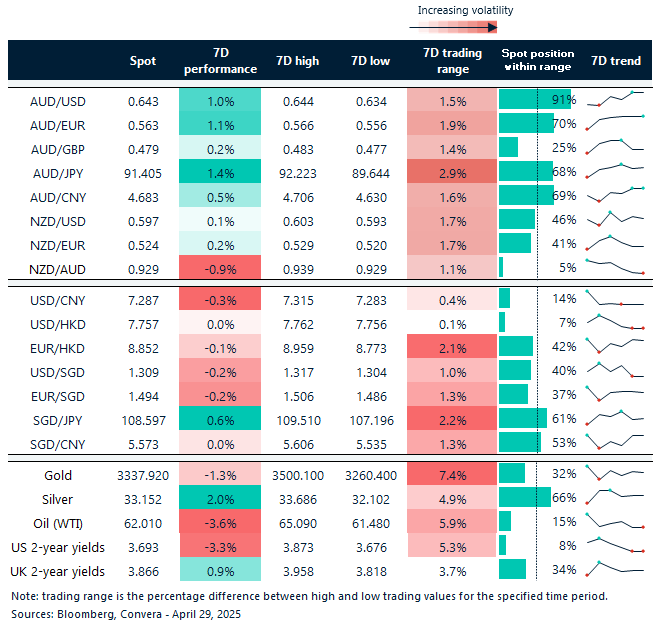The image size is (658, 631).
Task: Click the US 2-year yields label
Action: [x=58, y=547]
